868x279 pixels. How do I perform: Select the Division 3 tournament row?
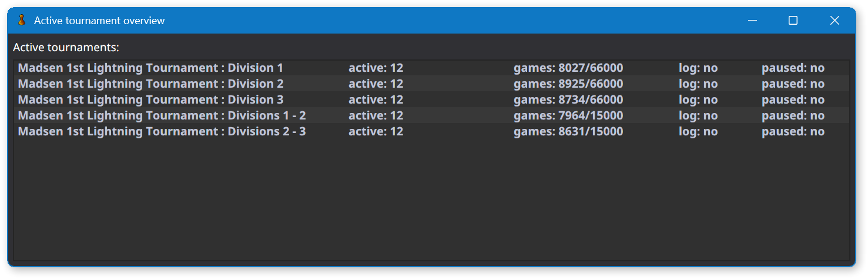click(x=431, y=99)
